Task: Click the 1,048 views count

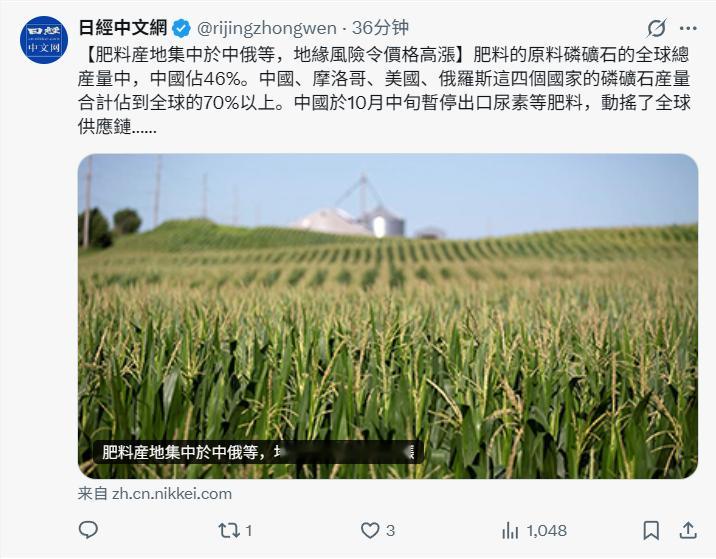Action: coord(546,531)
